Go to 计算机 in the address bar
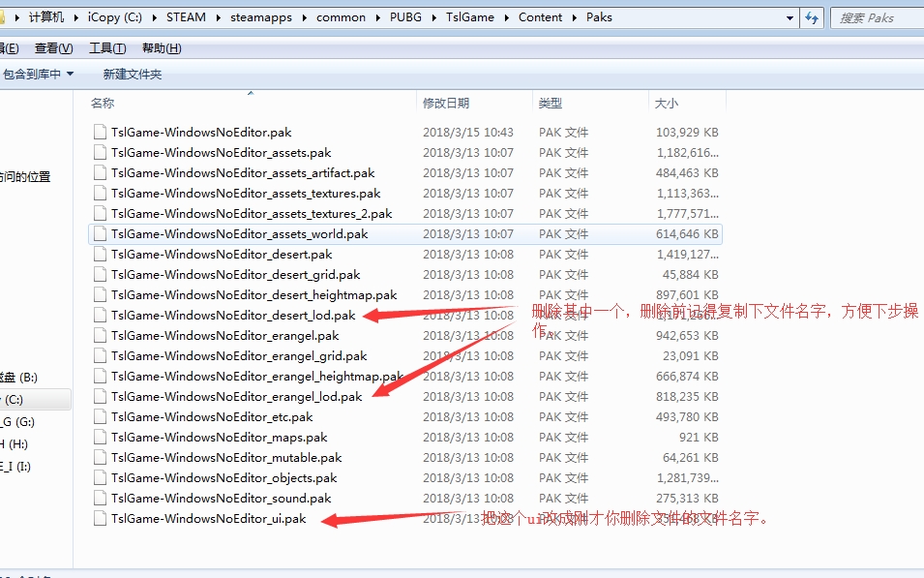The width and height of the screenshot is (924, 578). [46, 17]
